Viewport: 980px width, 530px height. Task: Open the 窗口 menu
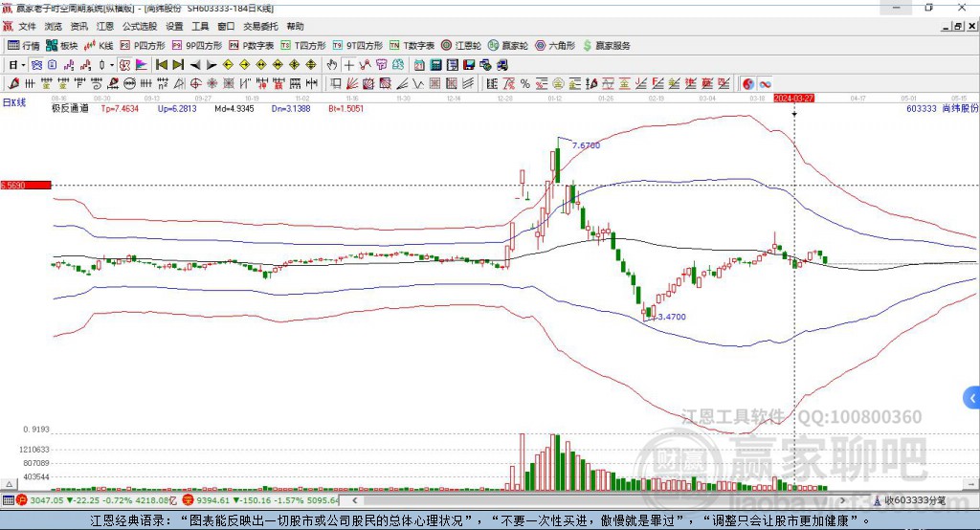point(226,26)
